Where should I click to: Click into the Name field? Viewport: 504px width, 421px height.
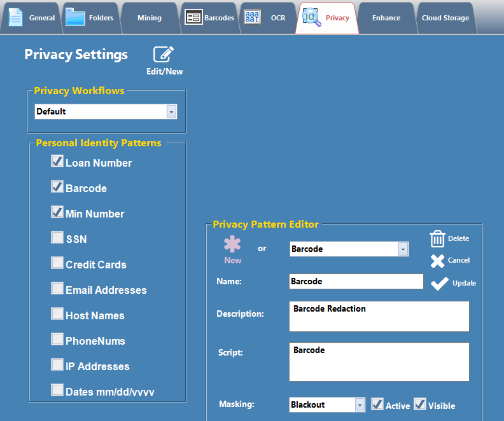click(x=356, y=281)
